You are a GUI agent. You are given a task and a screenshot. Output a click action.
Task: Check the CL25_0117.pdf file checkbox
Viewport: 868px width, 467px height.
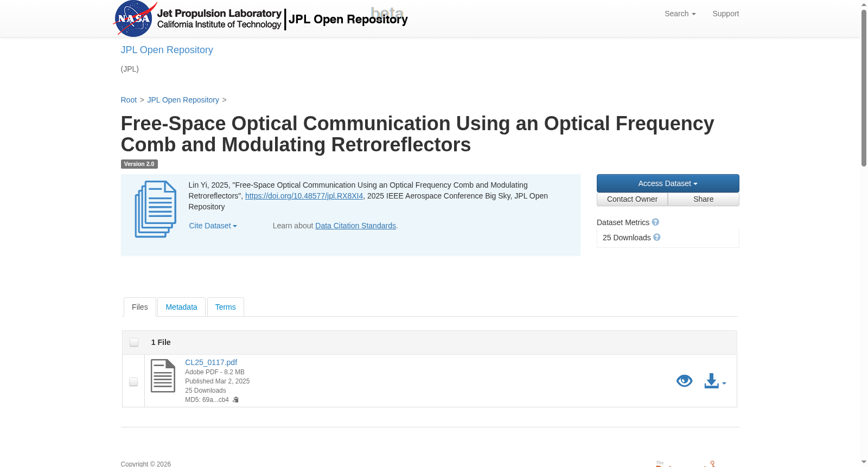133,382
